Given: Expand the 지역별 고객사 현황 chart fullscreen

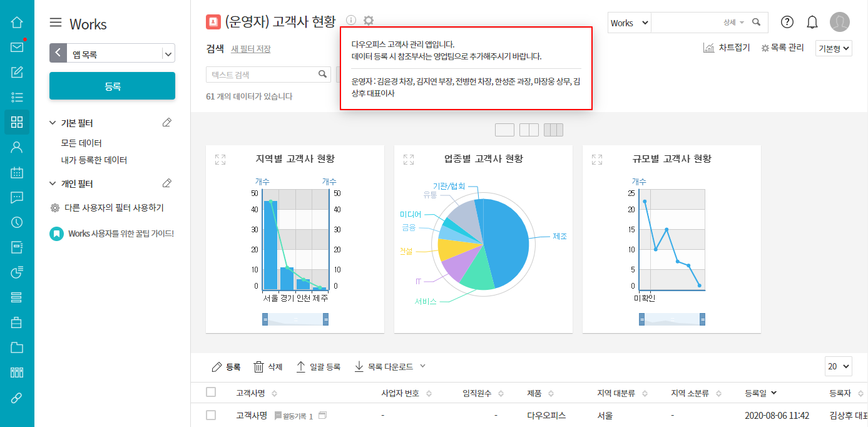Looking at the screenshot, I should pos(220,160).
